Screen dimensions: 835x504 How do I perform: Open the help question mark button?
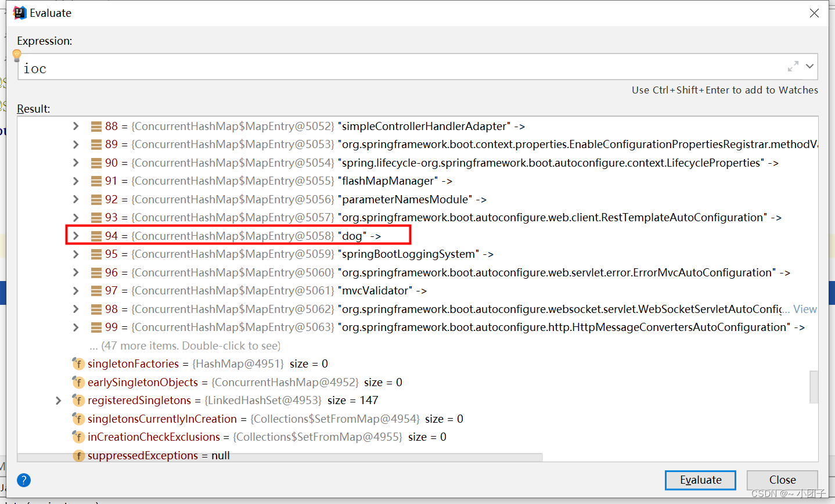[24, 480]
